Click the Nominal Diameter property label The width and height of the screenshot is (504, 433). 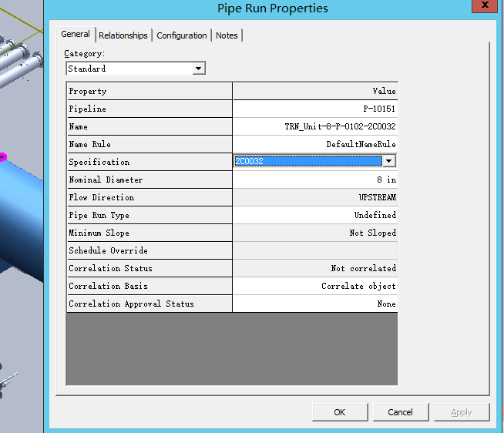pyautogui.click(x=150, y=180)
